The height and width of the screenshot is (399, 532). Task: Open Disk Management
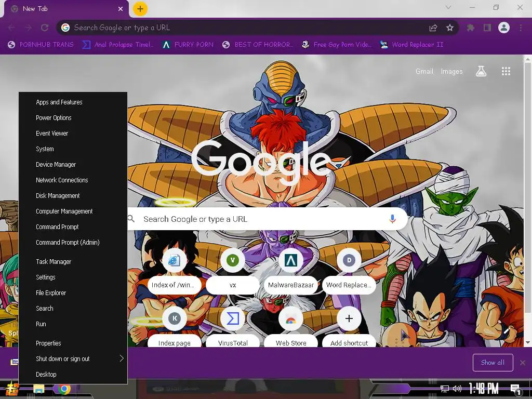tap(73, 196)
